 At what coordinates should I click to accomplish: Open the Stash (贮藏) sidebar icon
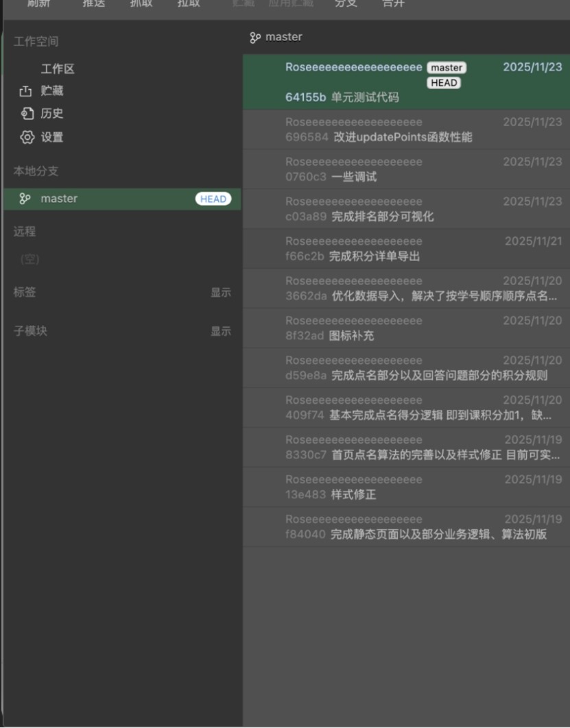pos(25,89)
